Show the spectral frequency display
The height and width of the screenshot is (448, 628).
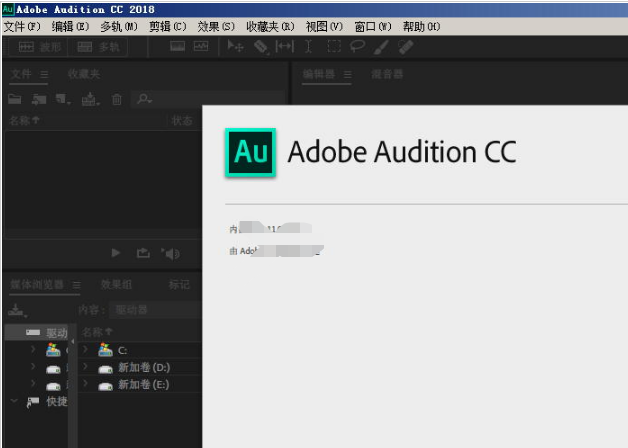pos(177,46)
